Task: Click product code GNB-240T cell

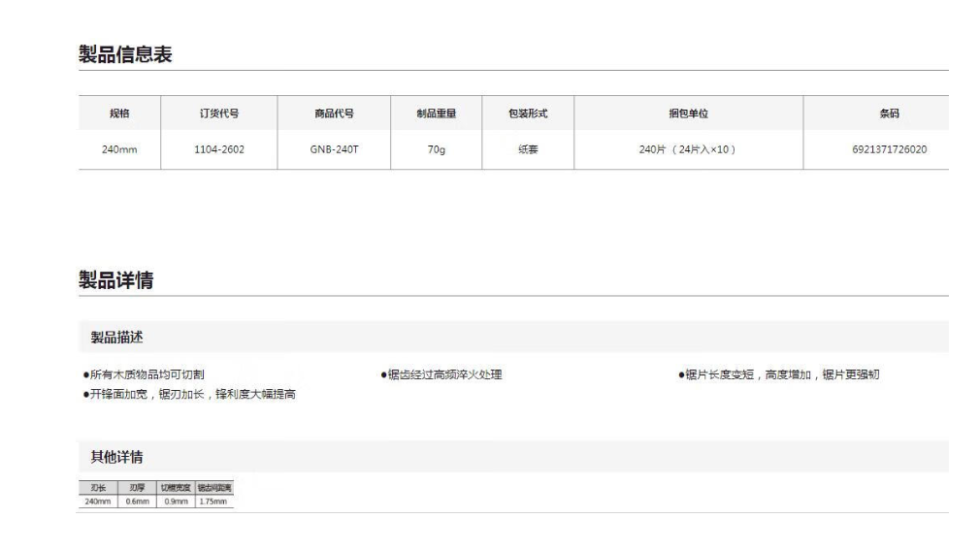Action: [x=334, y=149]
